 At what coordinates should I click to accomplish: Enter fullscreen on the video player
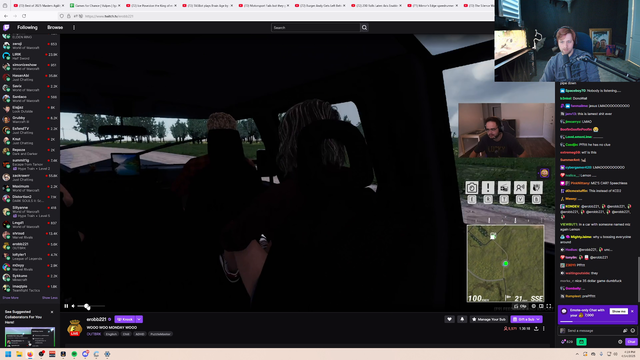tap(549, 306)
